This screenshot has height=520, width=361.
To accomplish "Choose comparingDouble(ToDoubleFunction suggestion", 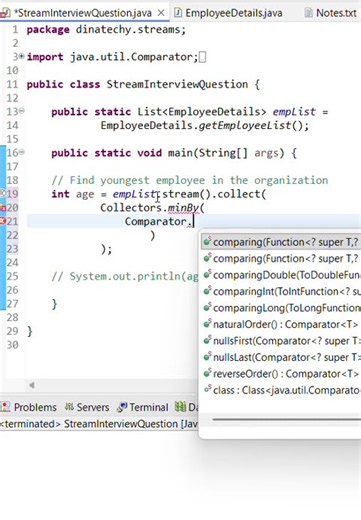I will 281,275.
